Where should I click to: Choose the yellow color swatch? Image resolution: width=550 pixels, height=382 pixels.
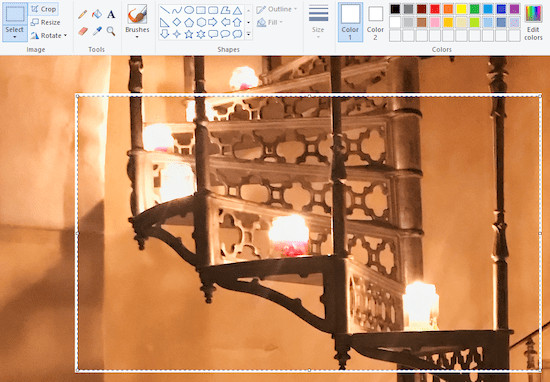461,9
